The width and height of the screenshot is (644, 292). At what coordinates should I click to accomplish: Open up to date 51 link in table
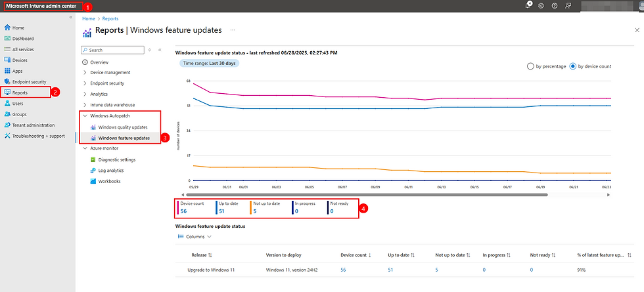(390, 270)
